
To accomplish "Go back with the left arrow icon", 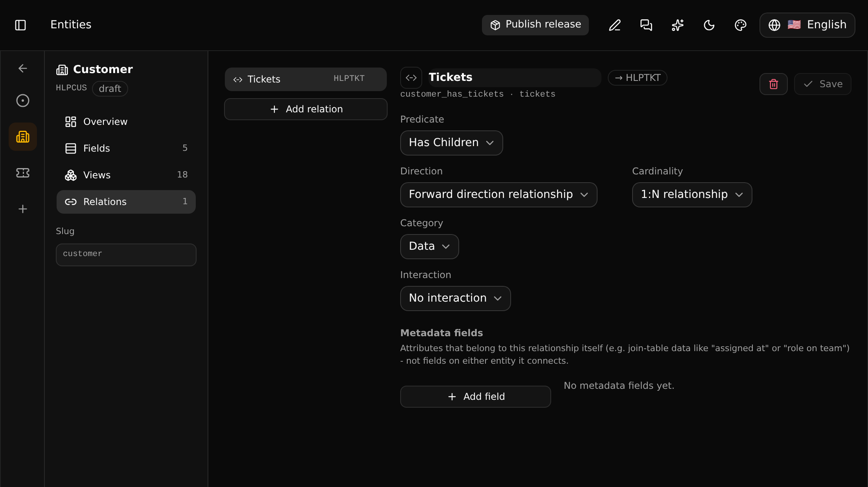I will tap(23, 68).
